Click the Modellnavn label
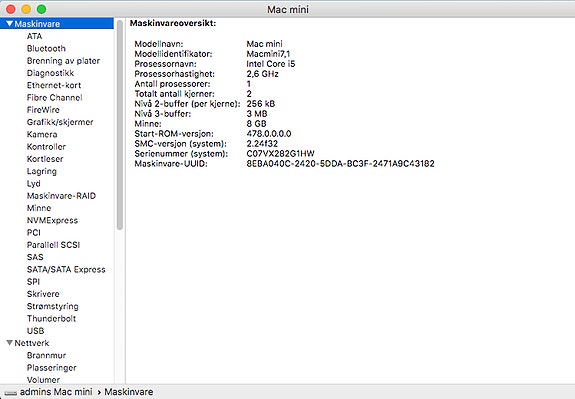This screenshot has width=575, height=399. click(x=159, y=44)
